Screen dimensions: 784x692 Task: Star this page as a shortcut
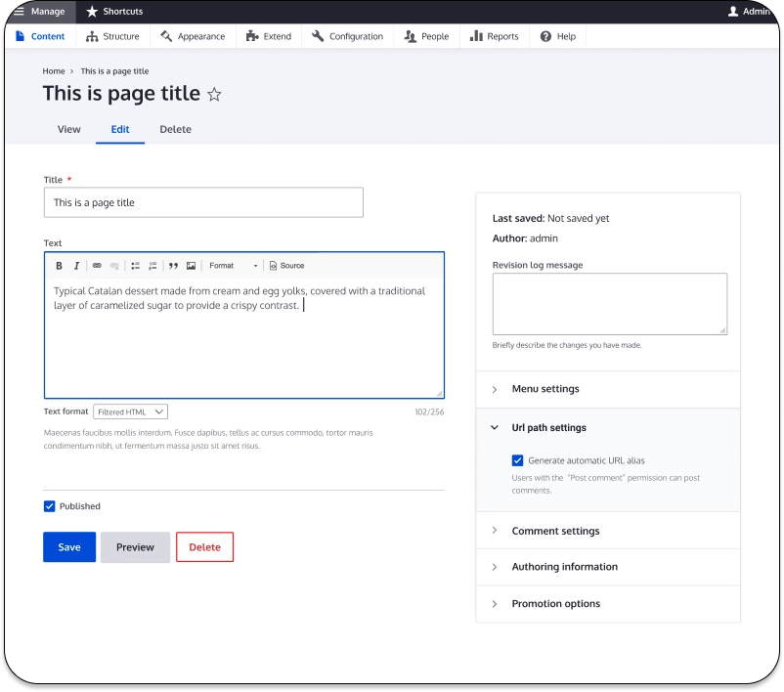215,95
